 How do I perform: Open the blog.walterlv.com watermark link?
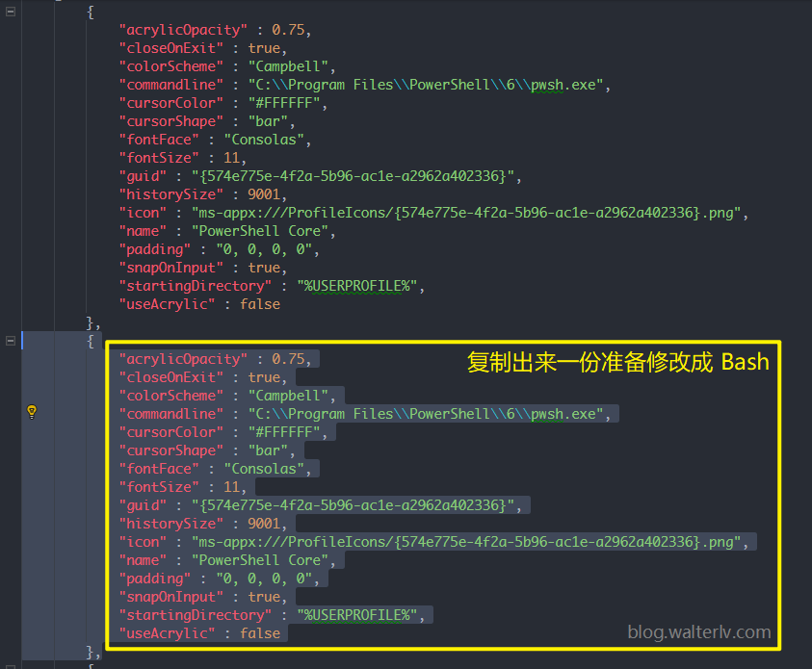(x=699, y=631)
